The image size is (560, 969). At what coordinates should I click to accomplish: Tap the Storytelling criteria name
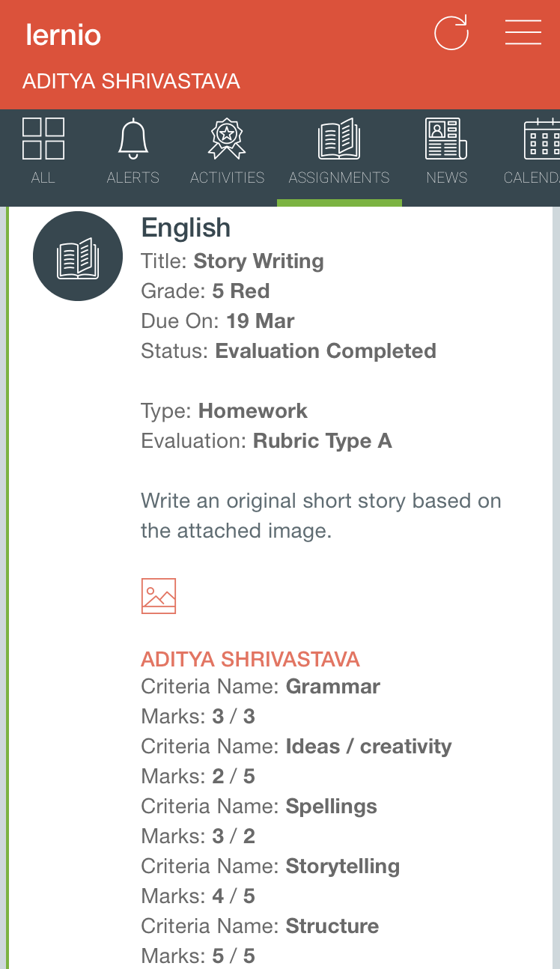(342, 866)
